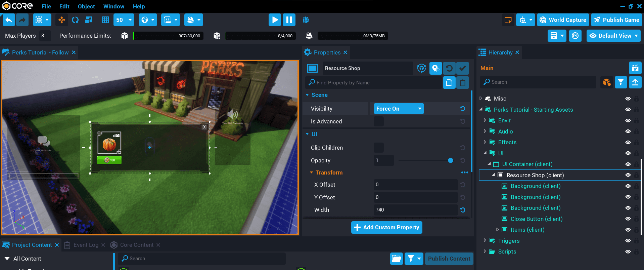The width and height of the screenshot is (644, 270).
Task: Click Add Custom Property button
Action: (x=386, y=227)
